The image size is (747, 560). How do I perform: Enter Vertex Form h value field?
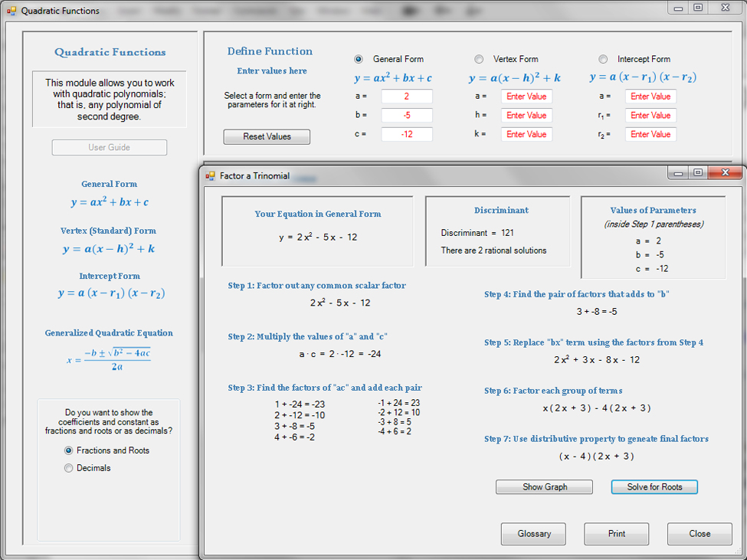526,116
